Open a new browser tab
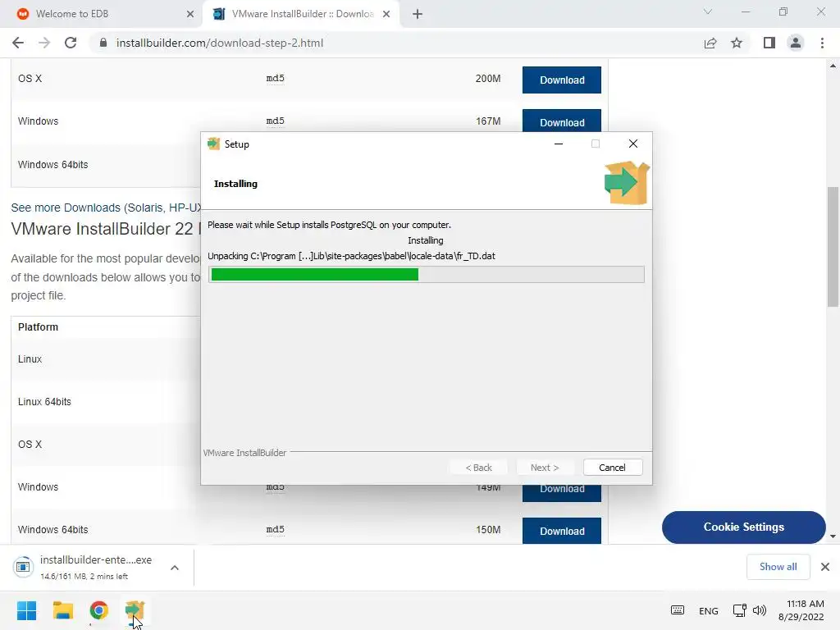The width and height of the screenshot is (840, 630). click(418, 14)
